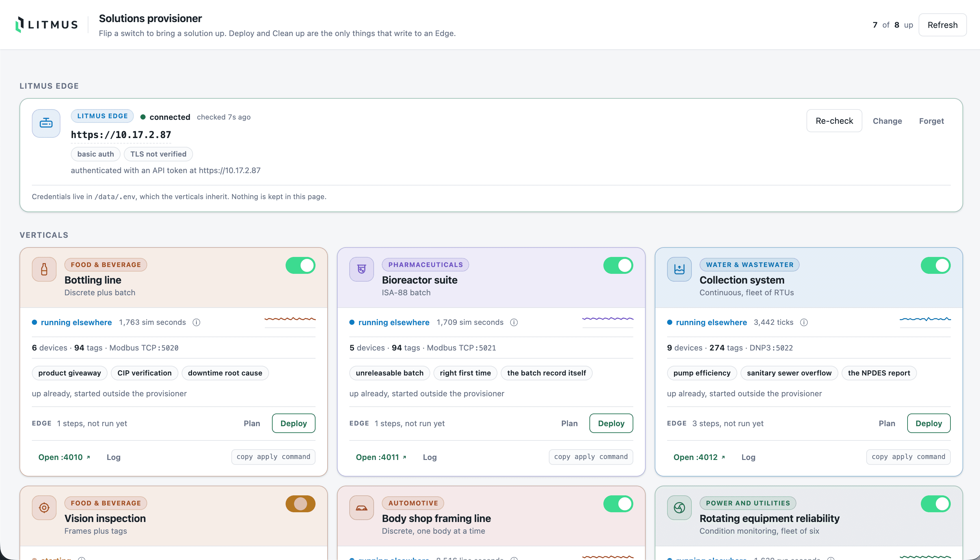Image resolution: width=980 pixels, height=560 pixels.
Task: Copy apply command for Bottling line
Action: coord(273,456)
